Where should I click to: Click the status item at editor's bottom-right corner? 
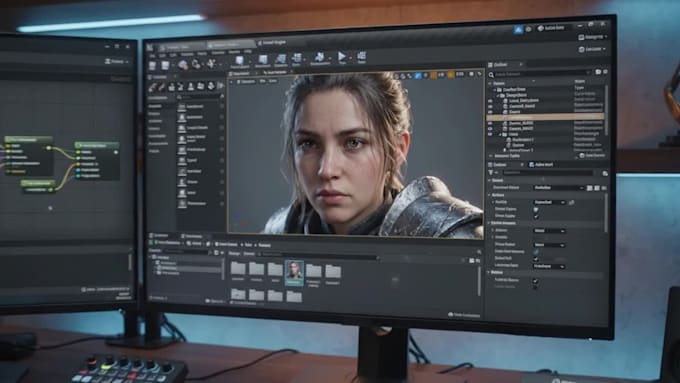point(464,314)
